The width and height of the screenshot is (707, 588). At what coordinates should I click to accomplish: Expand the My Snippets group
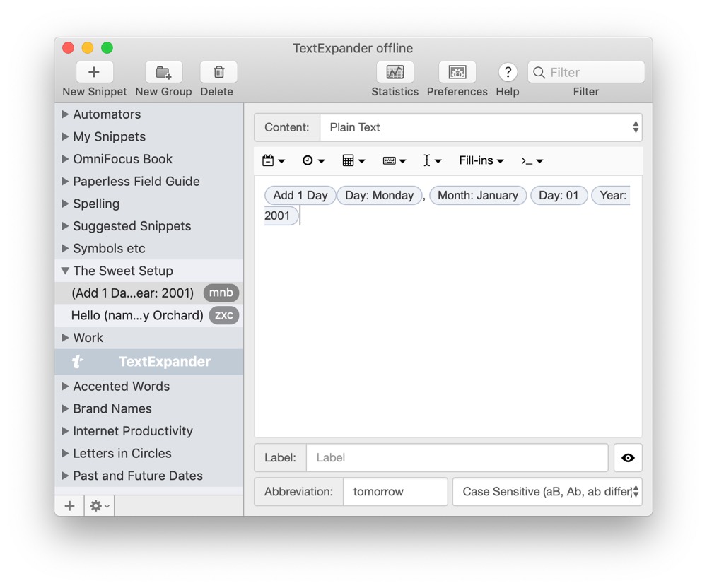click(x=65, y=136)
